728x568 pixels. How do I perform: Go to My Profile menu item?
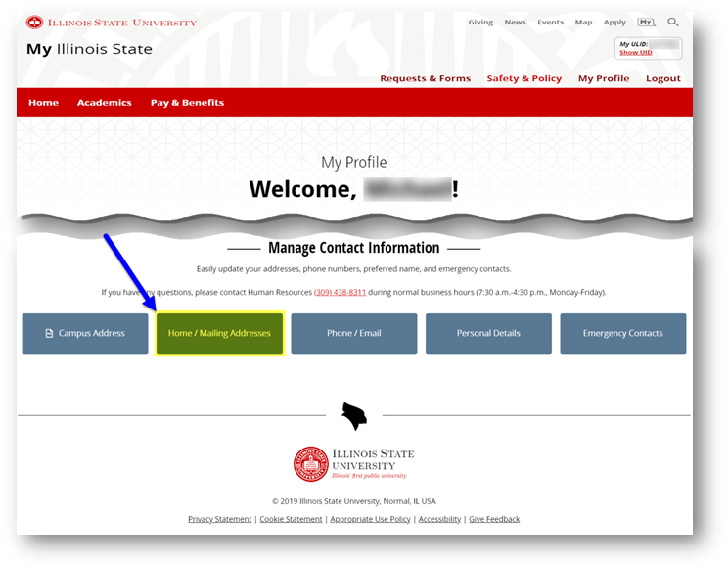coord(604,78)
